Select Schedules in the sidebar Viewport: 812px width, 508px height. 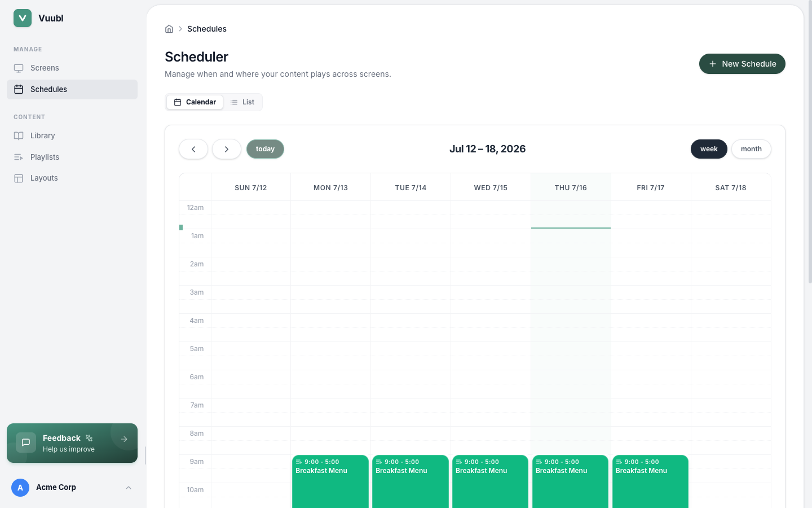tap(72, 89)
